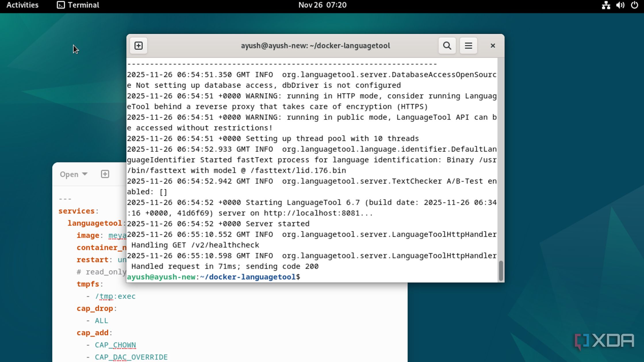The height and width of the screenshot is (362, 644).
Task: Open the Terminal app menu
Action: pyautogui.click(x=83, y=5)
